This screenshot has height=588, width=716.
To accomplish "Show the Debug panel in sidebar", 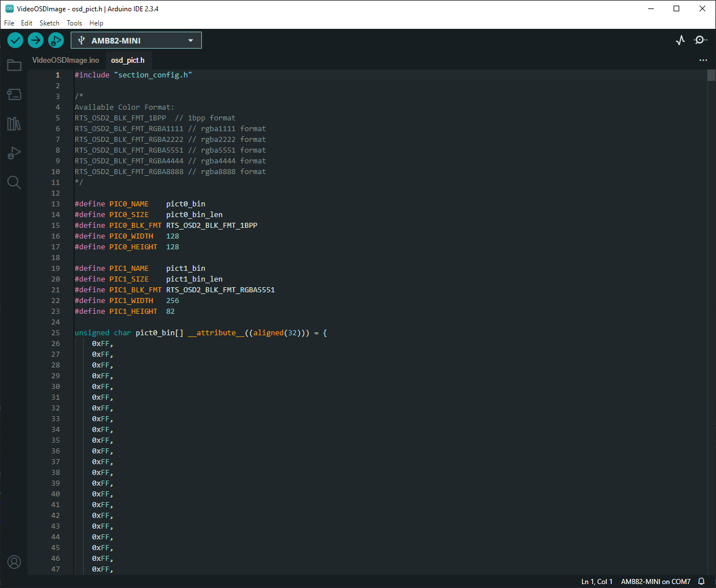I will (14, 153).
